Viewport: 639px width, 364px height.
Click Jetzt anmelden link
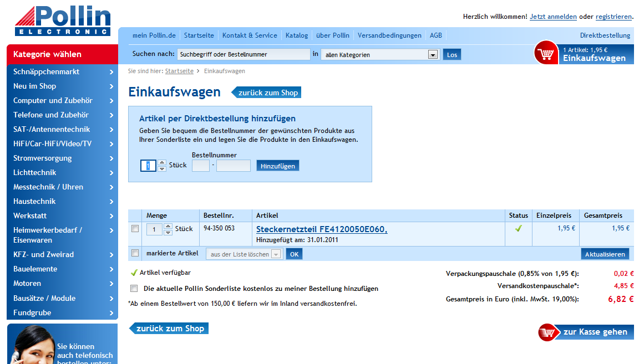[x=553, y=17]
